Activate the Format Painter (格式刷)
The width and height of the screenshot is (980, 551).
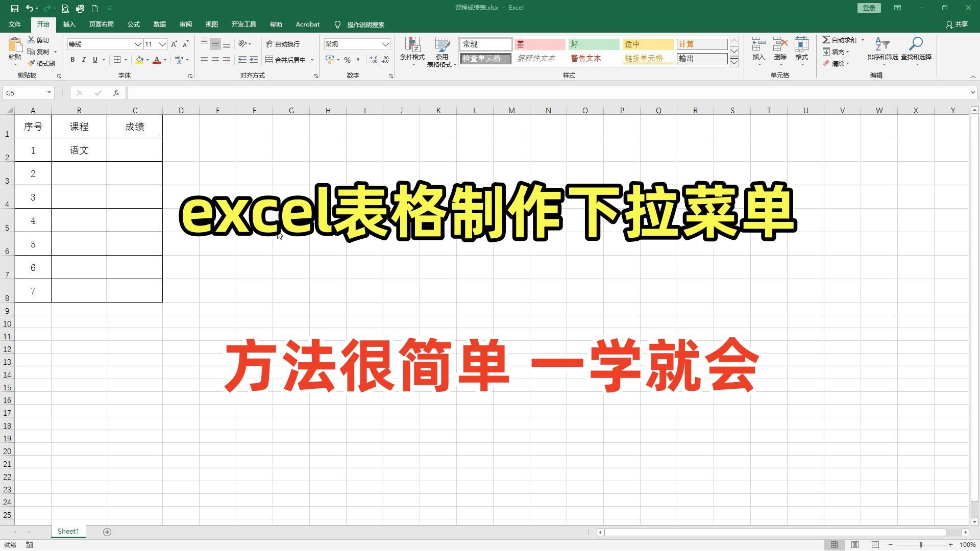[41, 63]
